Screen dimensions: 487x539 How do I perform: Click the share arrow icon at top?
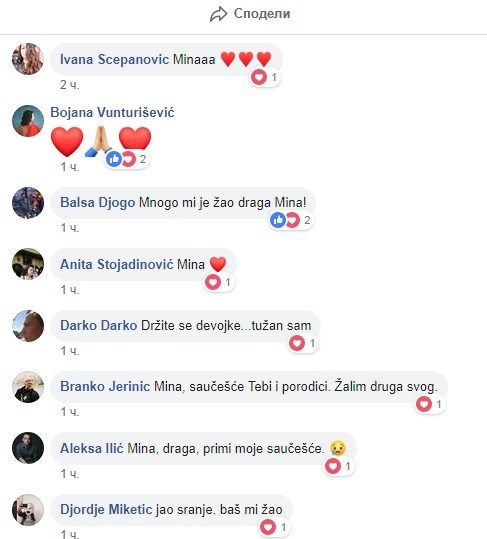[218, 14]
